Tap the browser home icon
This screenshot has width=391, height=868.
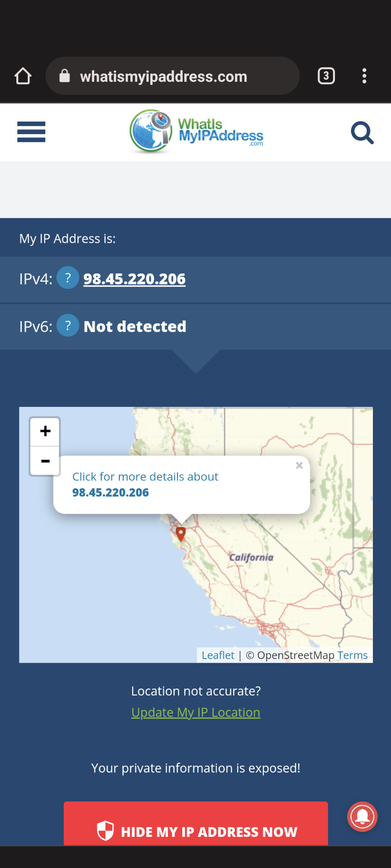coord(23,76)
